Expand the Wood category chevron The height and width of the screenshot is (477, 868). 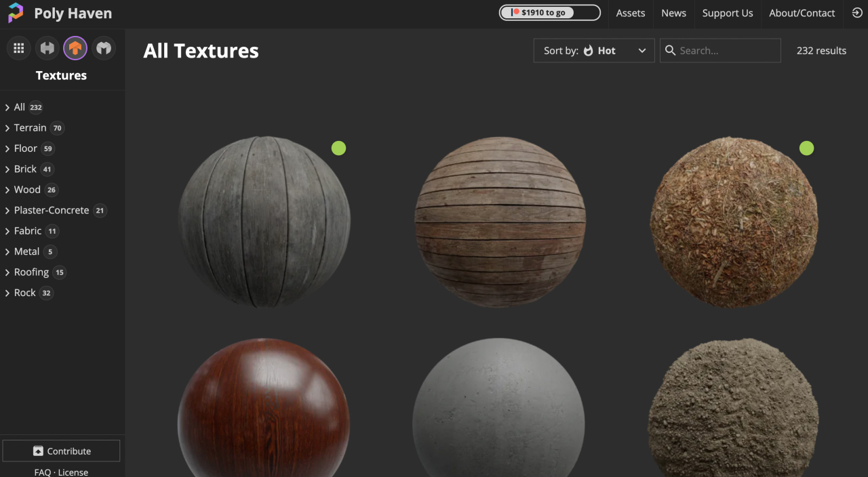pyautogui.click(x=7, y=190)
